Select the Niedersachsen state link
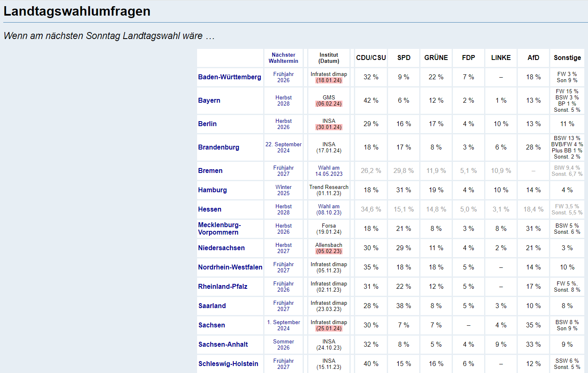588x373 pixels. click(x=221, y=248)
